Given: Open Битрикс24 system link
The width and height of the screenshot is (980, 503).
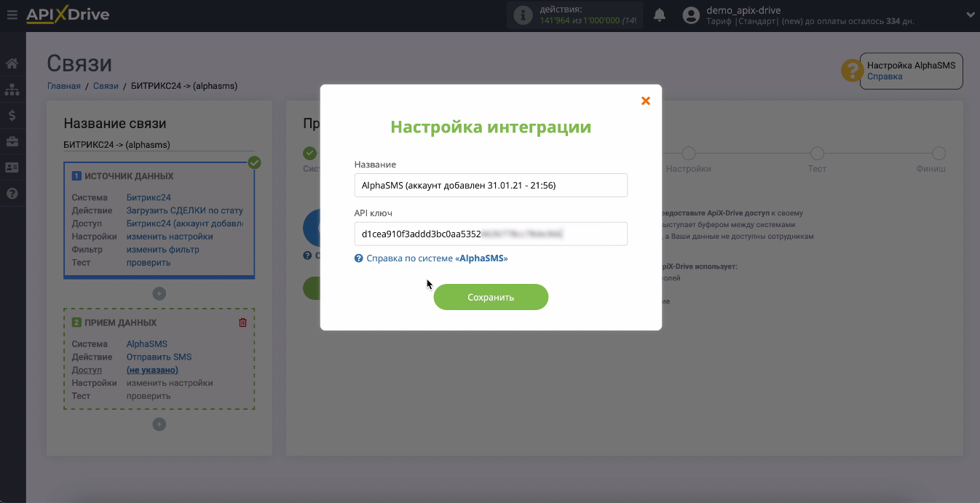Looking at the screenshot, I should pos(149,197).
